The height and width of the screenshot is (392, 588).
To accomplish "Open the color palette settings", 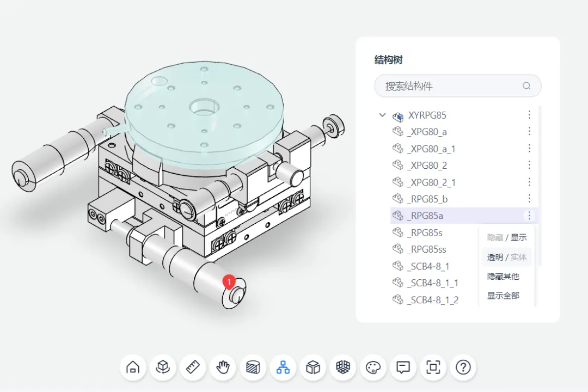I will 373,367.
